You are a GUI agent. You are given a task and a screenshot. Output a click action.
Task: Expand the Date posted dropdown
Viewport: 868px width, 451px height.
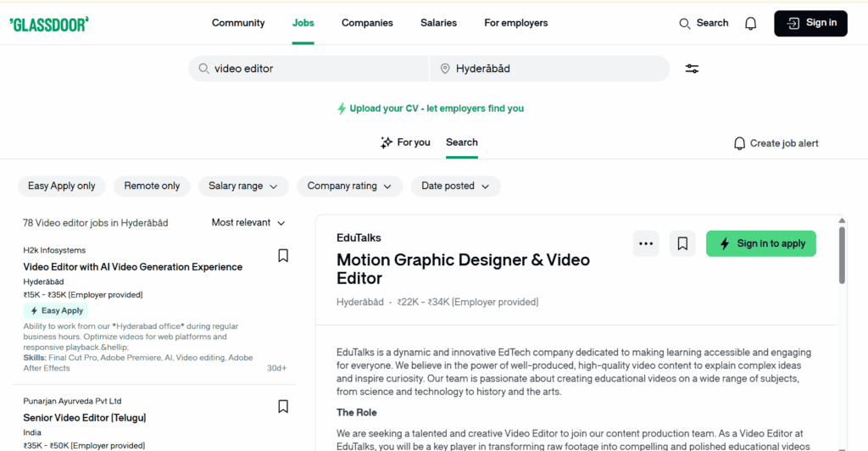455,186
